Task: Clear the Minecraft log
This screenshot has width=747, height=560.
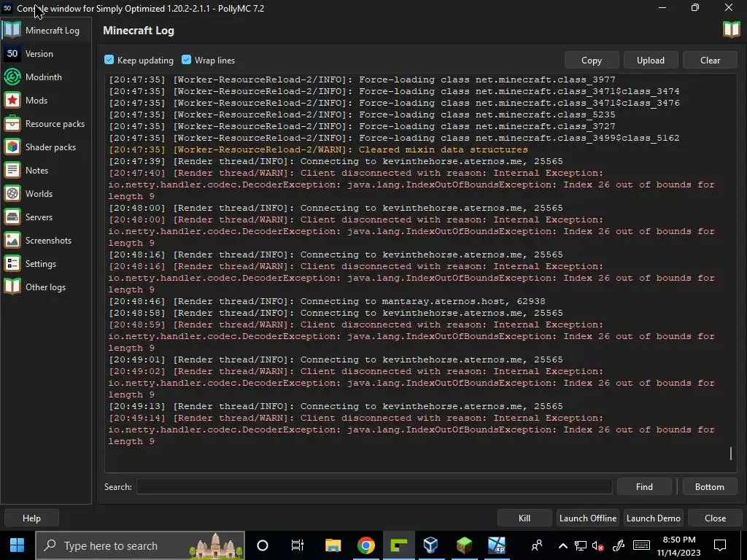Action: pyautogui.click(x=710, y=60)
